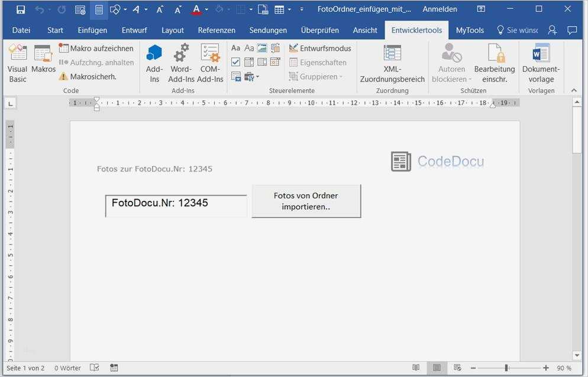This screenshot has width=588, height=377.
Task: Apply red font color with the A icon
Action: pos(196,9)
